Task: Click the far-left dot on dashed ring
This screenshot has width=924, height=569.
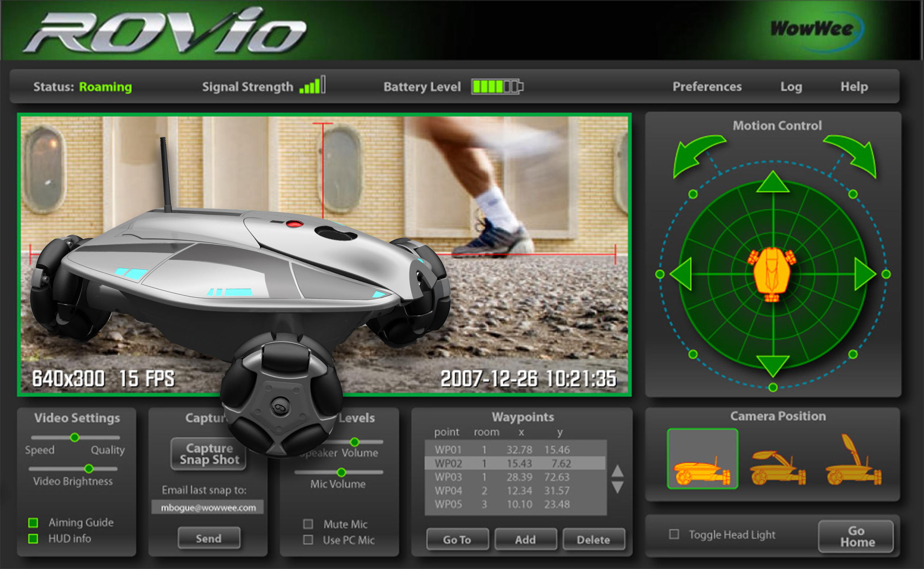Action: pos(660,274)
